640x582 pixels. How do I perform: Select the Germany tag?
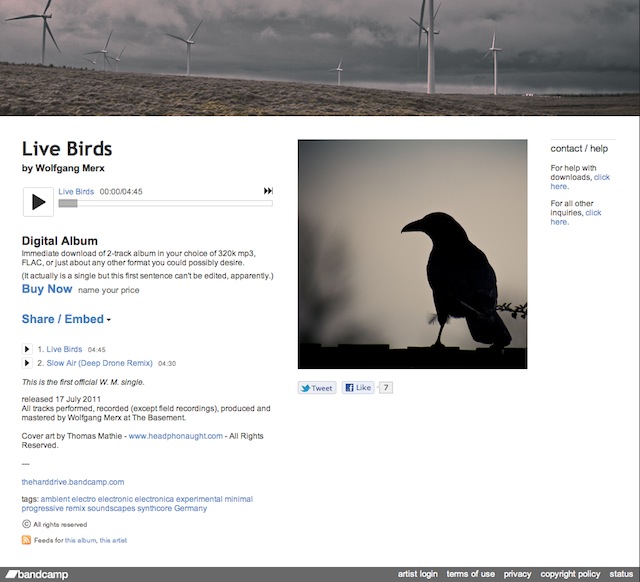190,509
